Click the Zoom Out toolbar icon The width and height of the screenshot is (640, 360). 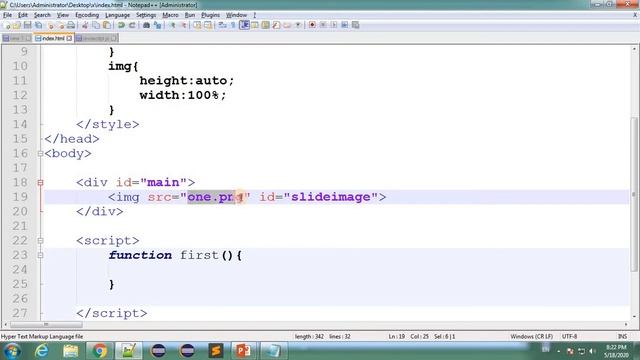[183, 25]
